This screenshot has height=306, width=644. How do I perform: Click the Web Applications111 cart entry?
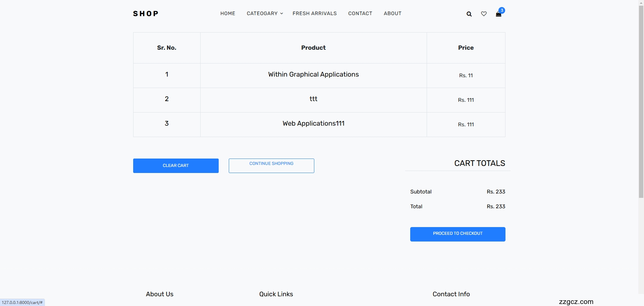pos(313,124)
